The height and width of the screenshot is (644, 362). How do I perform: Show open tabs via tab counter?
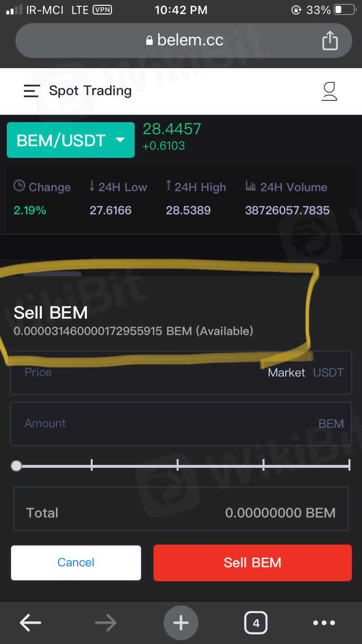coord(256,623)
